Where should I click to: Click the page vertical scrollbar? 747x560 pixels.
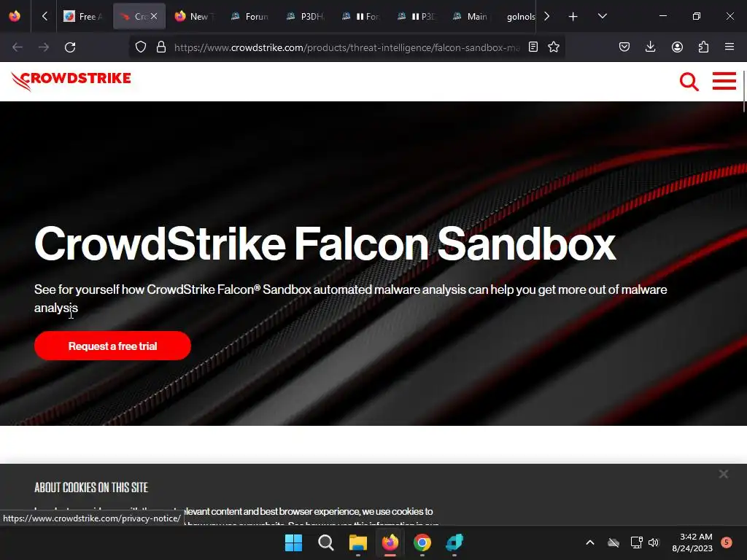[x=743, y=93]
